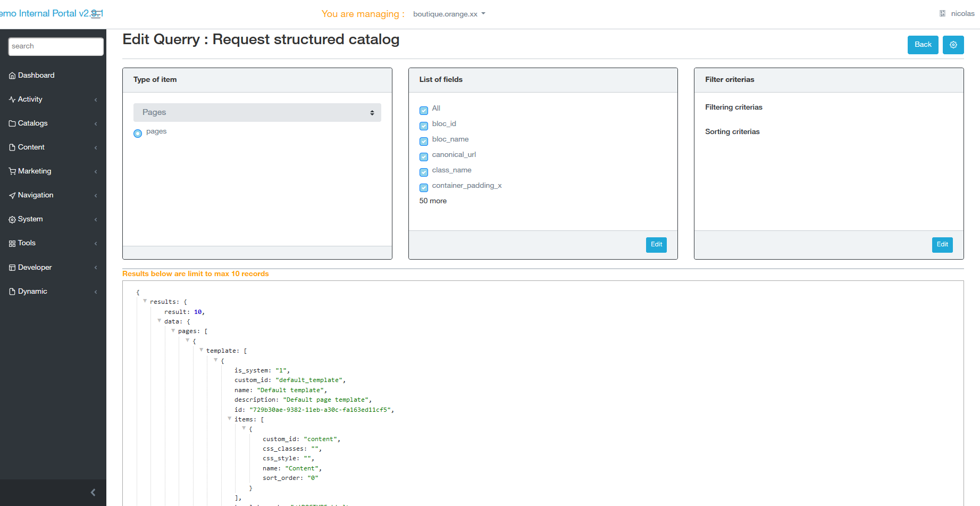Screen dimensions: 980x506
Task: Click the Developer layout icon
Action: tap(12, 268)
